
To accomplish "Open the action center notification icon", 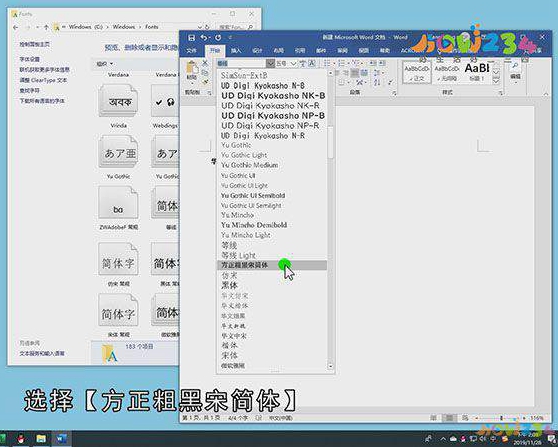I will pos(551,439).
